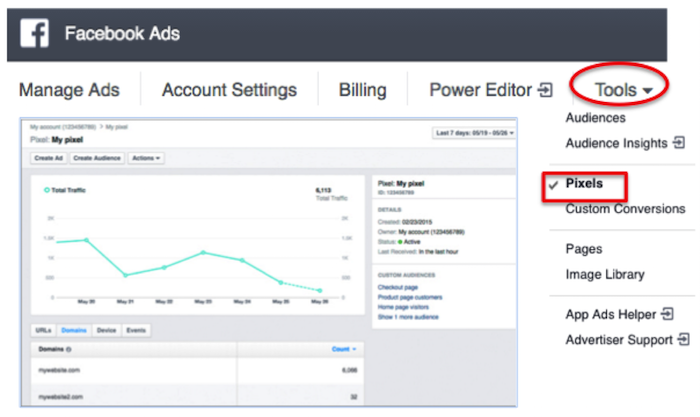Open the Billing section
700x417 pixels.
362,90
